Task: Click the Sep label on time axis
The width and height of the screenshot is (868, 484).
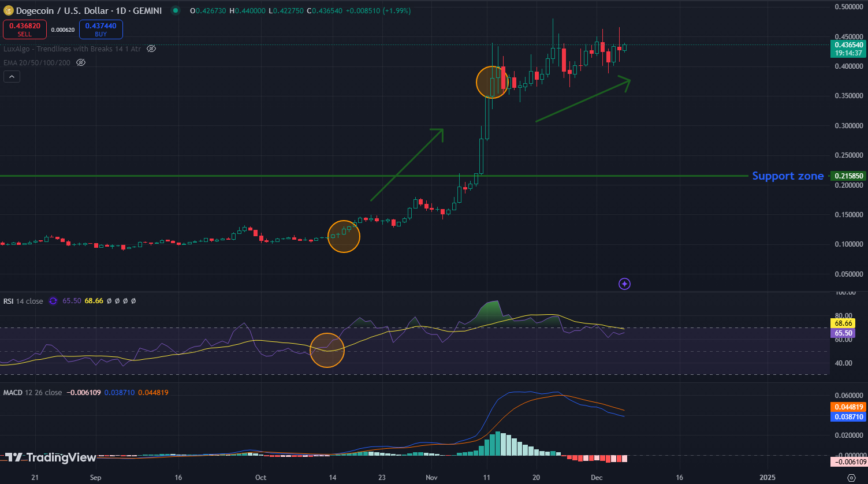Action: (x=96, y=478)
